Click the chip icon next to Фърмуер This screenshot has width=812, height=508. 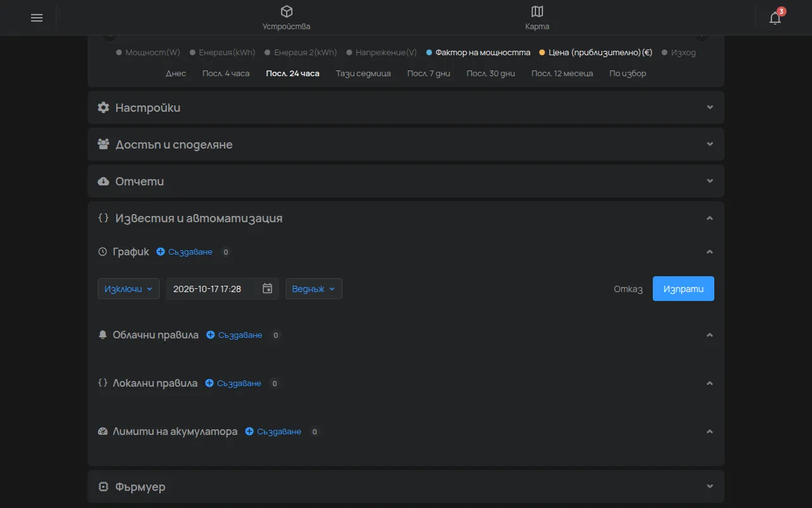point(103,487)
